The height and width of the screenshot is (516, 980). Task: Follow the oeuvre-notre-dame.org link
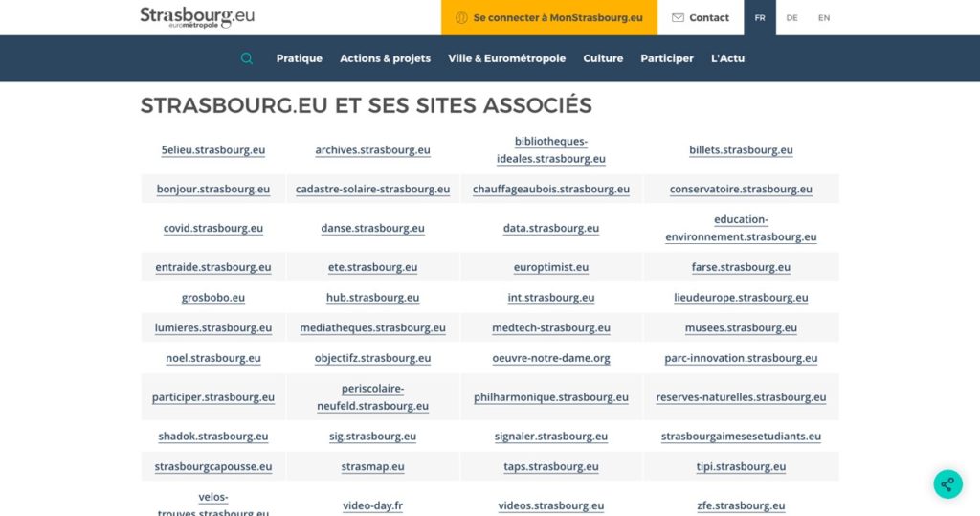click(x=551, y=359)
